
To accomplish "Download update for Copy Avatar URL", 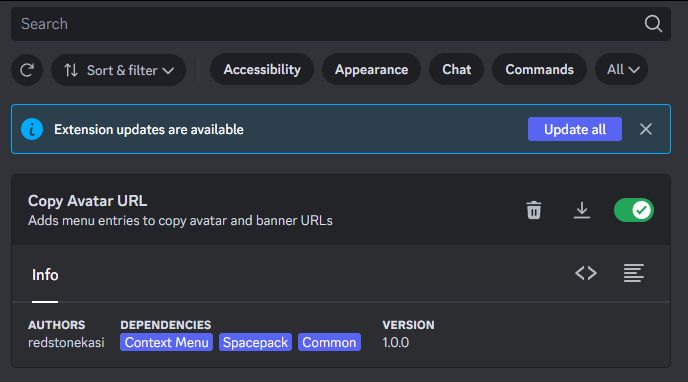I will click(582, 210).
